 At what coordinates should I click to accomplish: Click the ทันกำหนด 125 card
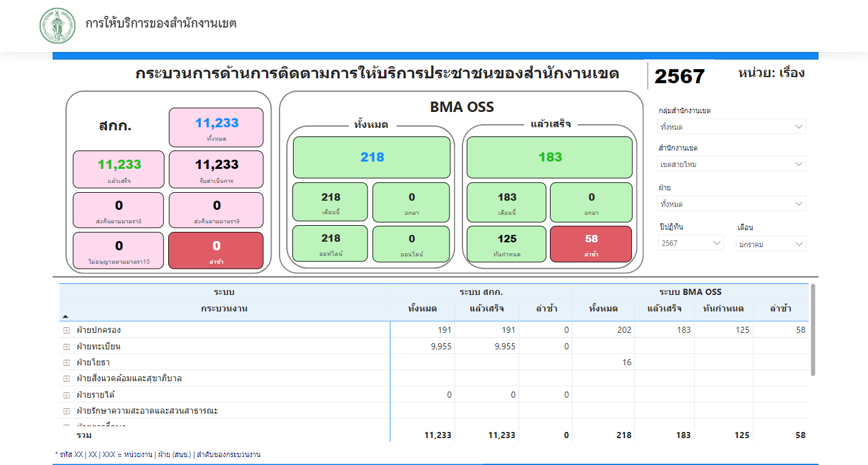[506, 244]
